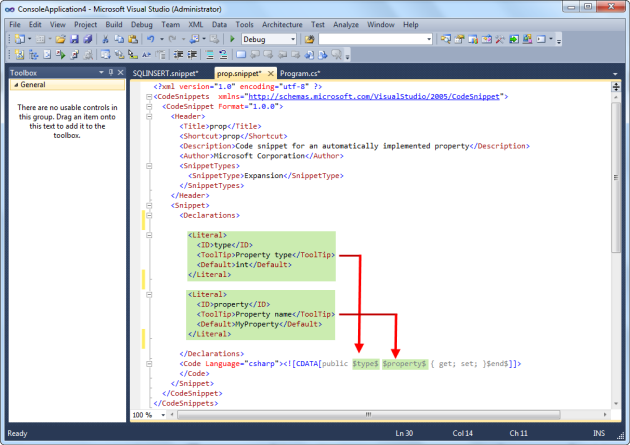The height and width of the screenshot is (445, 630).
Task: Open the zoom level 100 % dropdown
Action: pos(161,414)
